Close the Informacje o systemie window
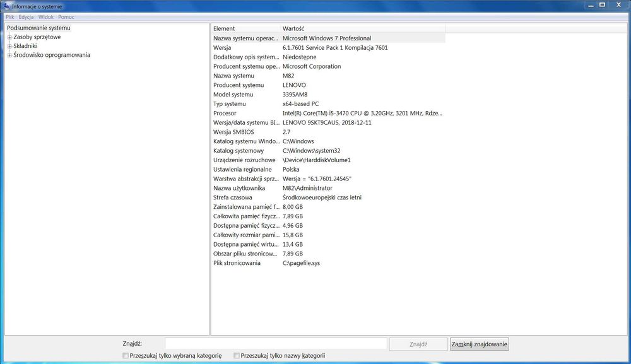Image resolution: width=631 pixels, height=364 pixels. coord(619,5)
